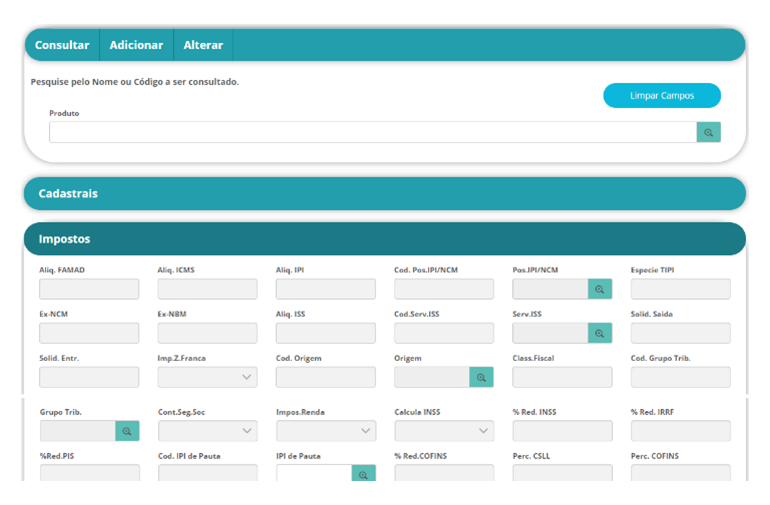Open the Impos.Renda dropdown
Viewport: 770px width, 505px height.
[326, 431]
